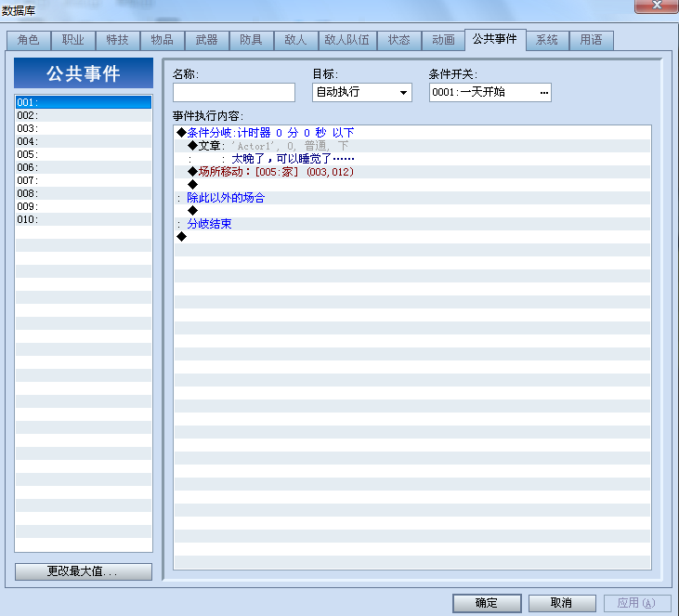This screenshot has height=616, width=679.
Task: Select the 文章: 'Actor1' command line
Action: (x=412, y=146)
